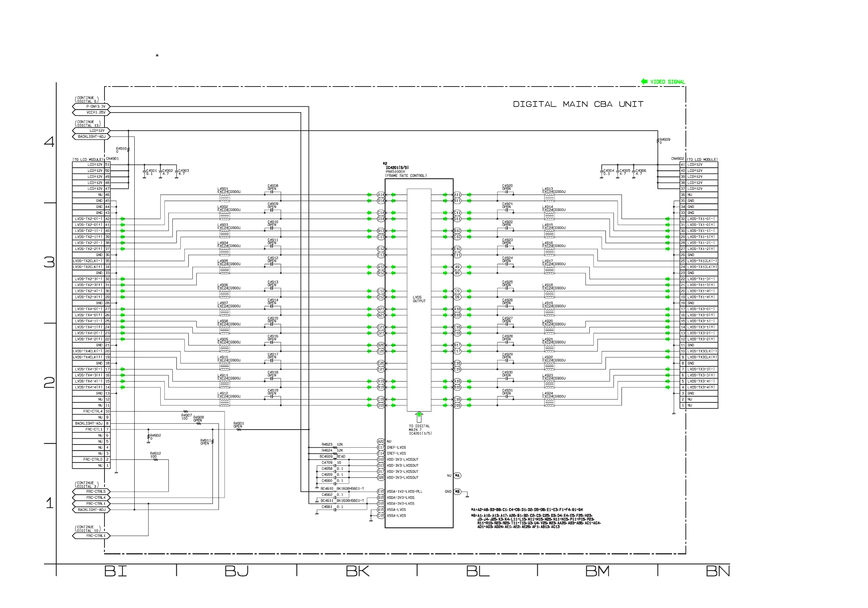This screenshot has width=868, height=608.
Task: Click the green VIDEO SIGNAL legend arrow
Action: coord(644,82)
